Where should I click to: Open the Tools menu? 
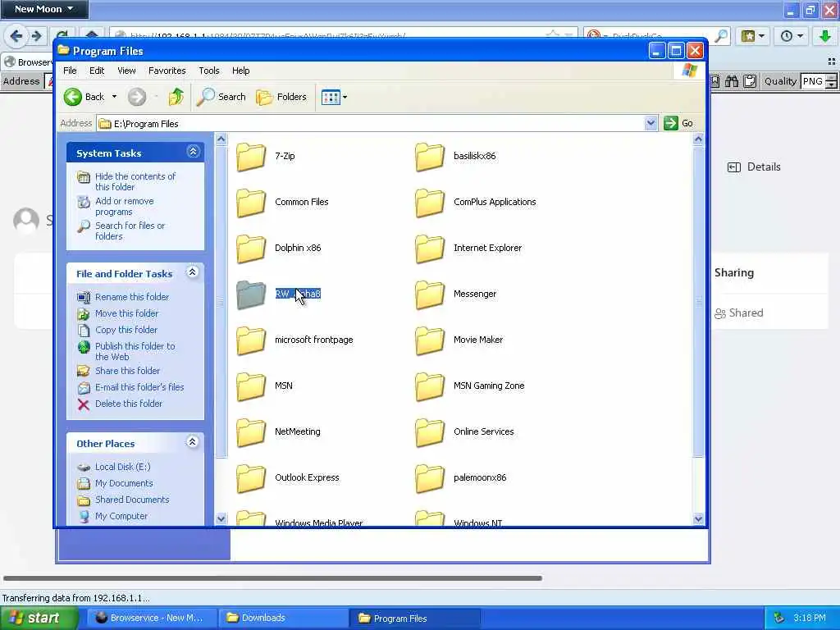[209, 71]
